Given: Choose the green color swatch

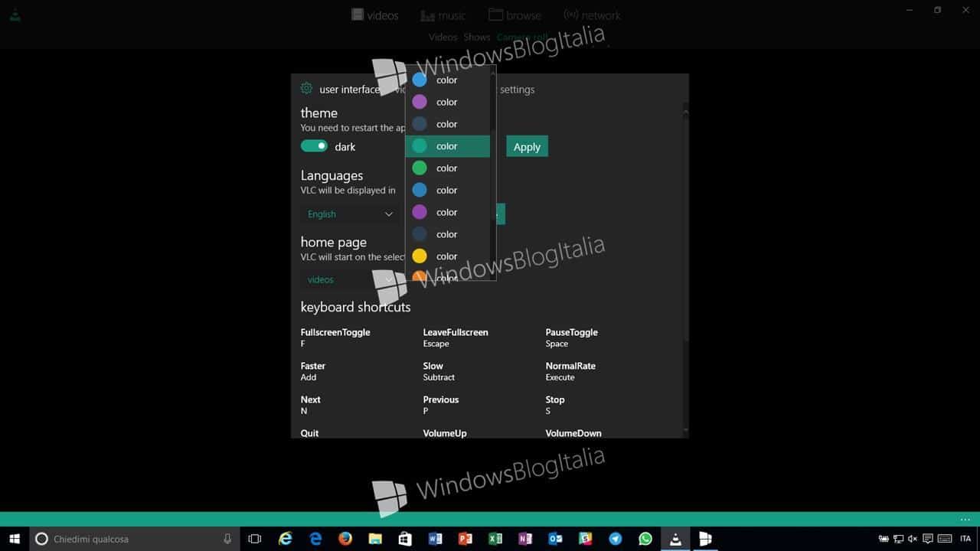Looking at the screenshot, I should (x=420, y=168).
